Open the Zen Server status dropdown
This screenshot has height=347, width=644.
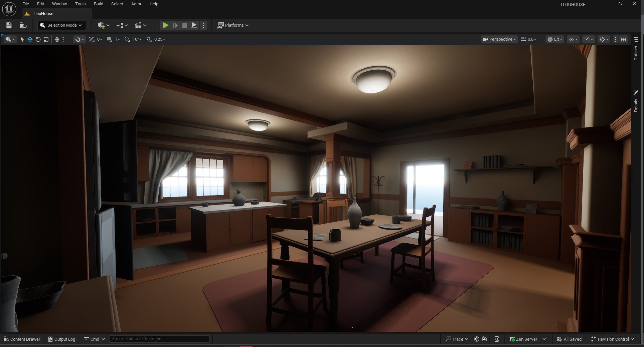(x=528, y=339)
